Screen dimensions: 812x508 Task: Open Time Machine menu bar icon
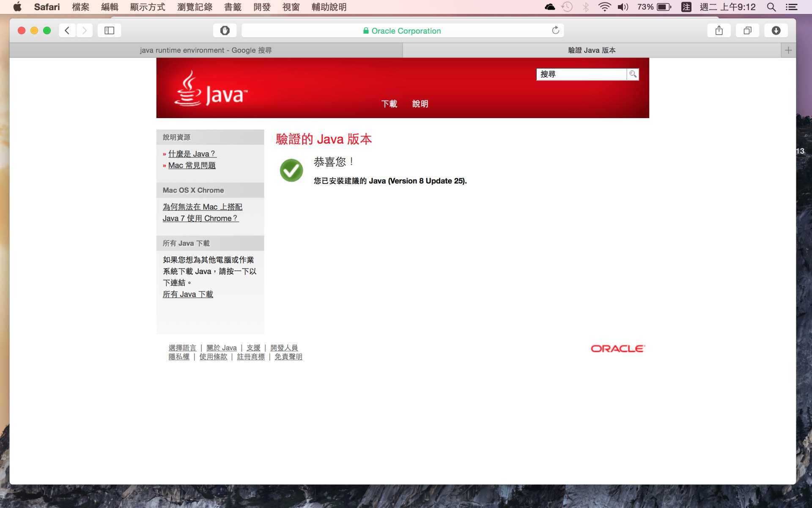pos(567,7)
